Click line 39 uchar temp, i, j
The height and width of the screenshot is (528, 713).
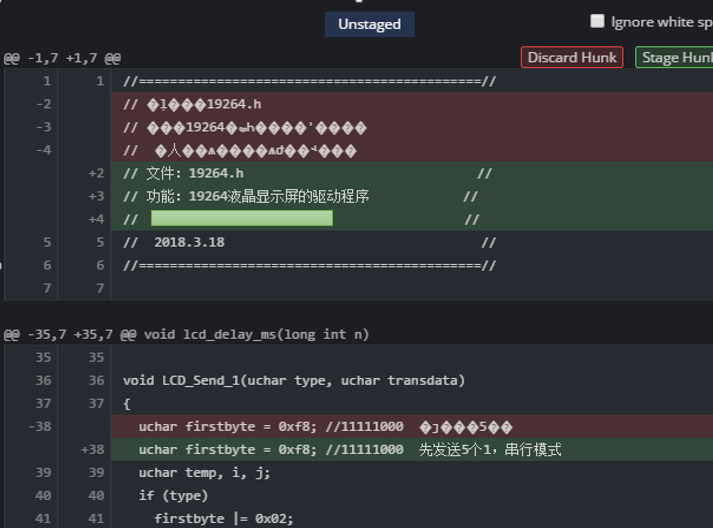click(x=204, y=473)
